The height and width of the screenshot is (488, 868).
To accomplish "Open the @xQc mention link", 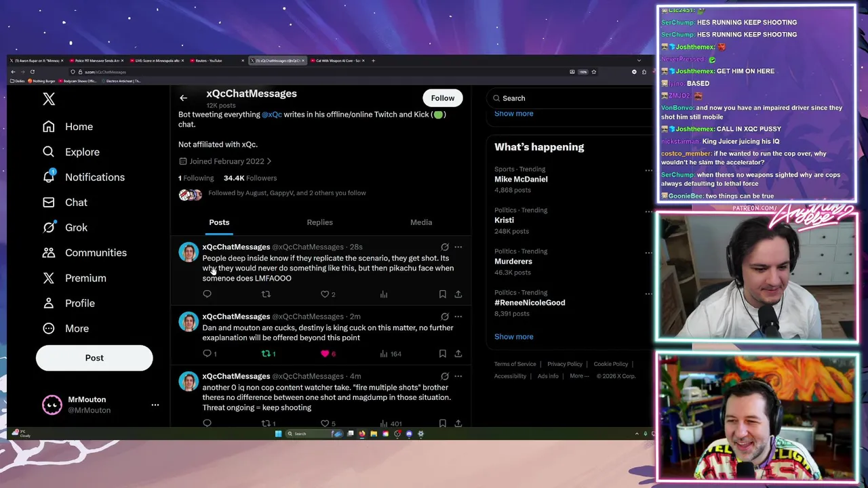I will [x=271, y=115].
